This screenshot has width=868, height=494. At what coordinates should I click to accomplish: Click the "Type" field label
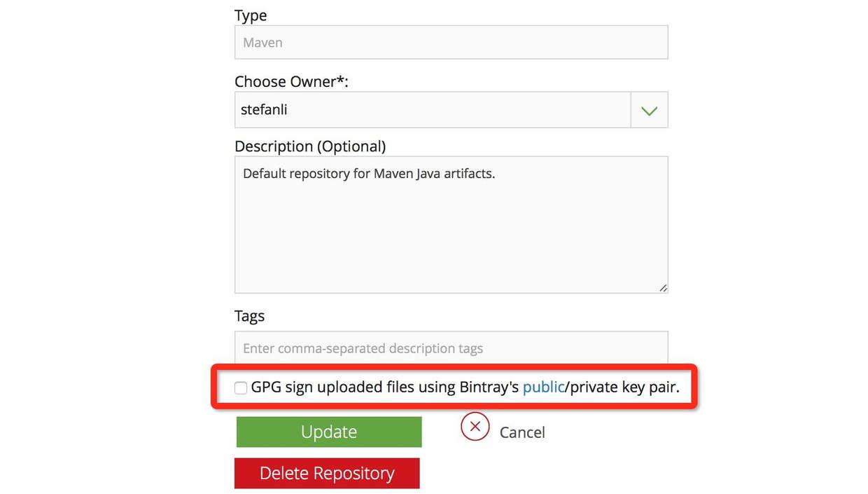(x=251, y=15)
